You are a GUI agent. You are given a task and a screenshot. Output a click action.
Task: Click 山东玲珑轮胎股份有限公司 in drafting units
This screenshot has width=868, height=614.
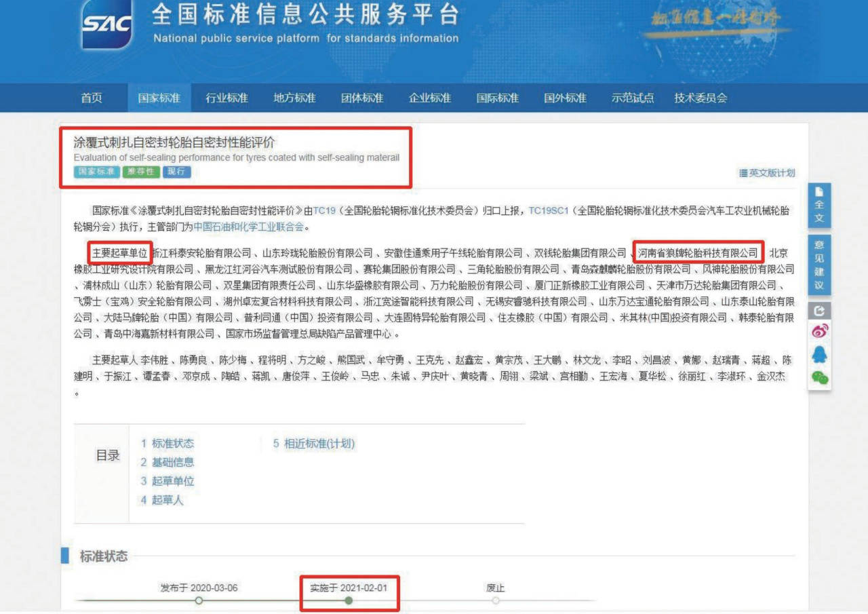(x=318, y=253)
